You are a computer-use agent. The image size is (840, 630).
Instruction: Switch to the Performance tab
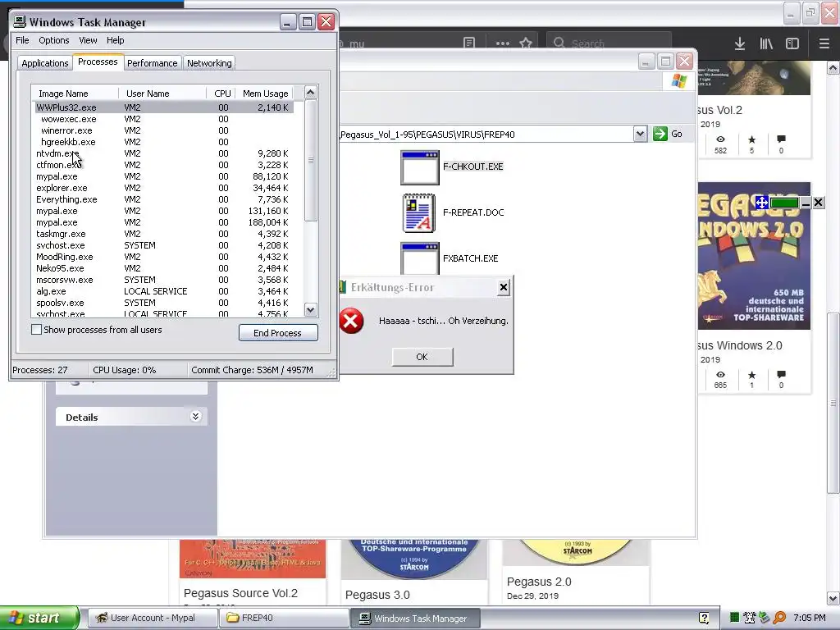(152, 63)
